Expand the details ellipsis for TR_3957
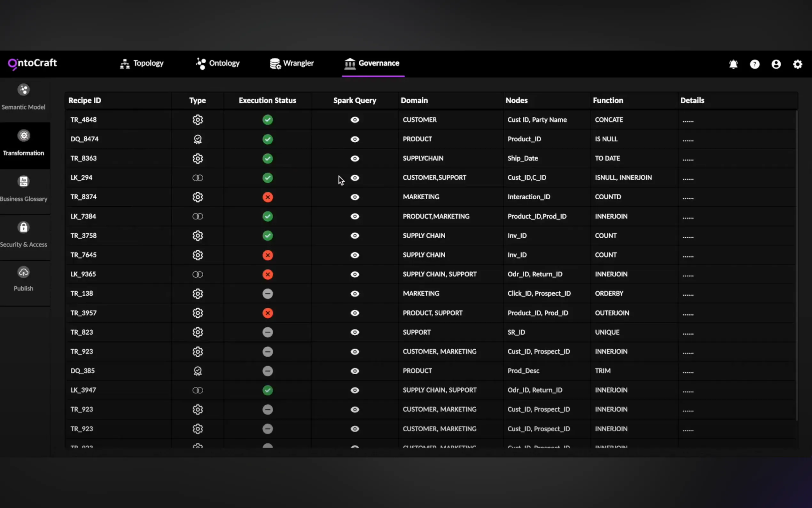 pos(688,314)
